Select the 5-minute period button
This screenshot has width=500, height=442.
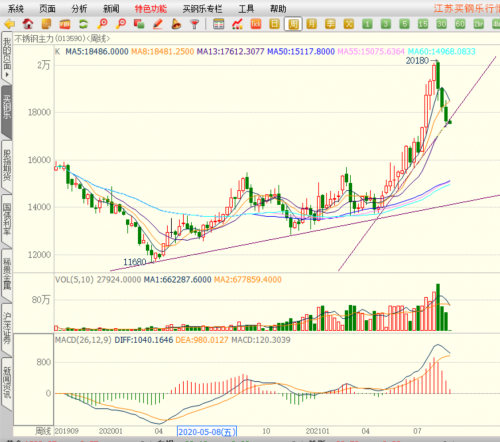coord(404,24)
